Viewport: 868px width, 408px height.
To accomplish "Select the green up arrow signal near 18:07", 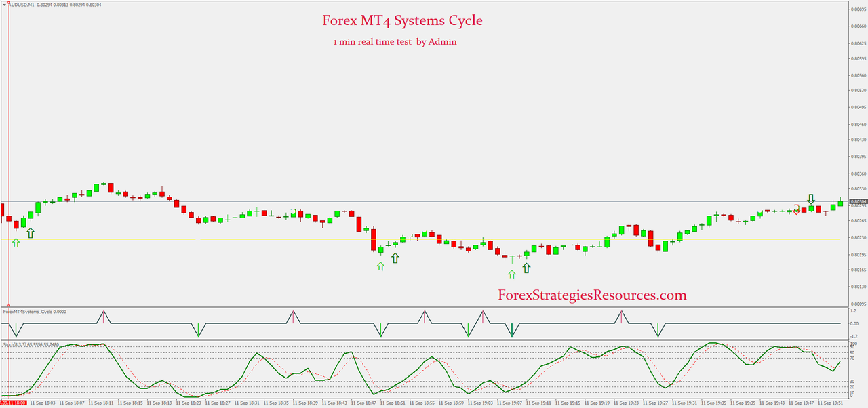I will tap(30, 233).
